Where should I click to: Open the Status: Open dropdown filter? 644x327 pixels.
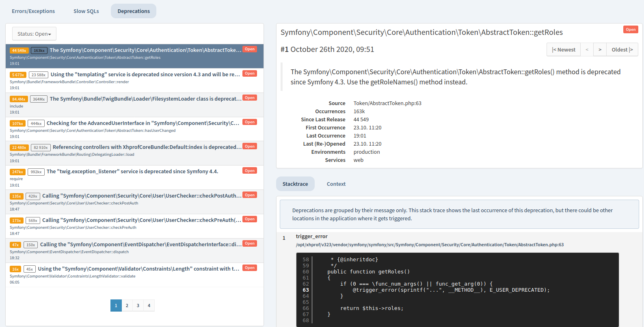point(34,34)
